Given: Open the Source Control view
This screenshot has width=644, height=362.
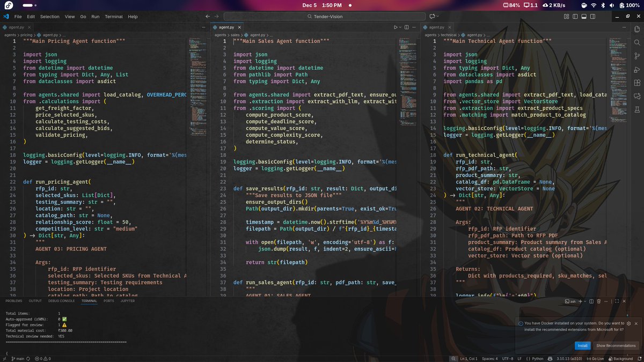Looking at the screenshot, I should pos(637,56).
